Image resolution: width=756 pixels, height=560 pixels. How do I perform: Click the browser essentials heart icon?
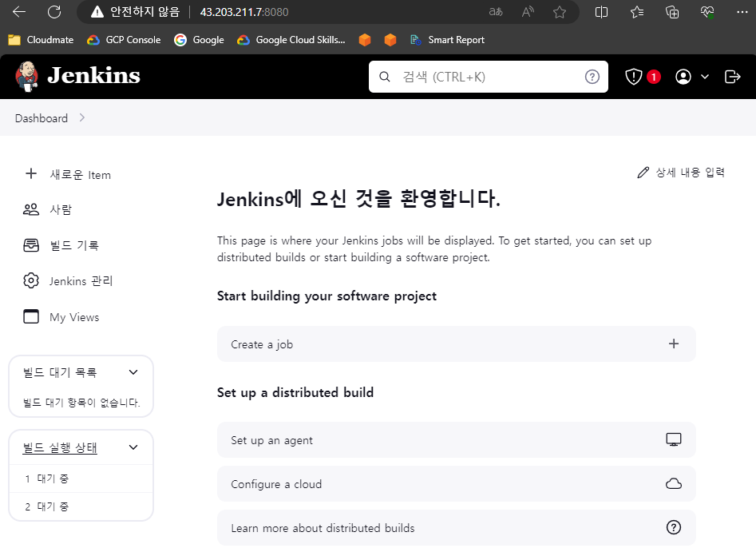[707, 12]
